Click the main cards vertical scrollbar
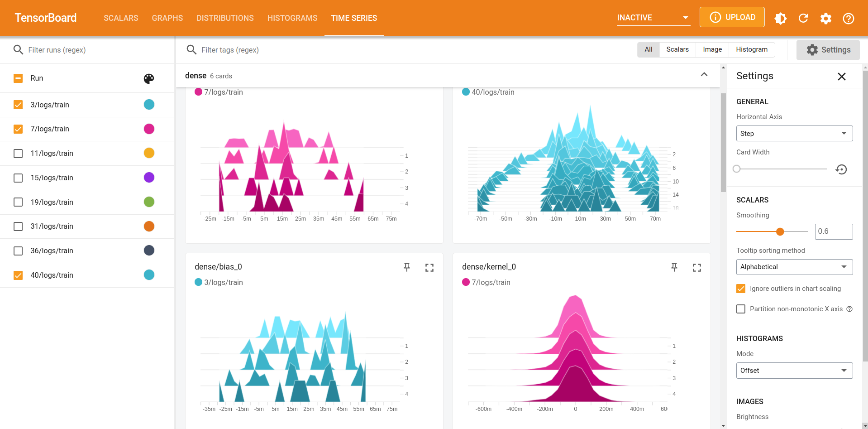This screenshot has height=429, width=868. pos(723,142)
